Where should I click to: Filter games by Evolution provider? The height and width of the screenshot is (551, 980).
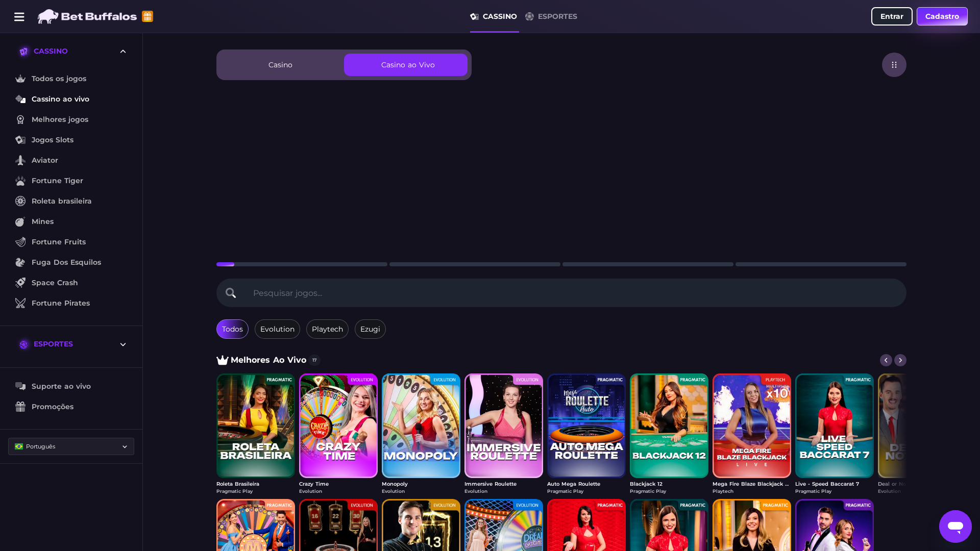(277, 329)
